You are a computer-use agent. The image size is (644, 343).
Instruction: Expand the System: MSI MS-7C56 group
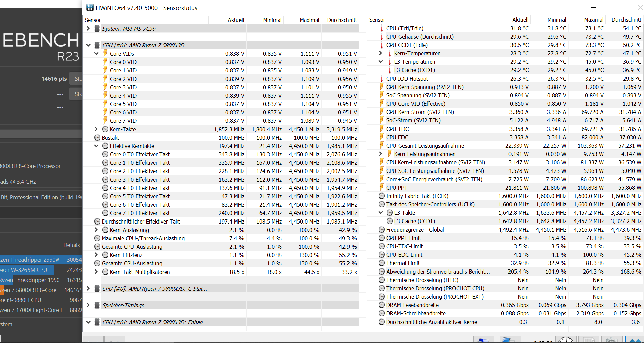click(88, 28)
